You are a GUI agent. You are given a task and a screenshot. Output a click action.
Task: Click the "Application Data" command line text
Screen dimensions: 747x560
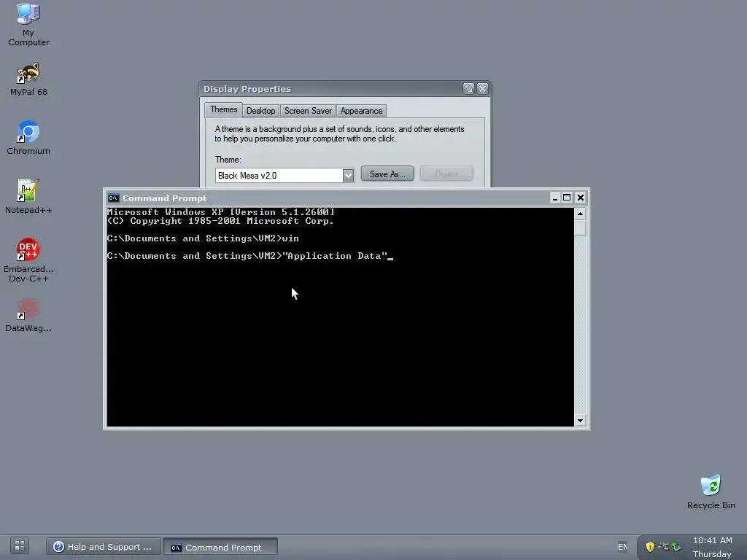pos(335,256)
